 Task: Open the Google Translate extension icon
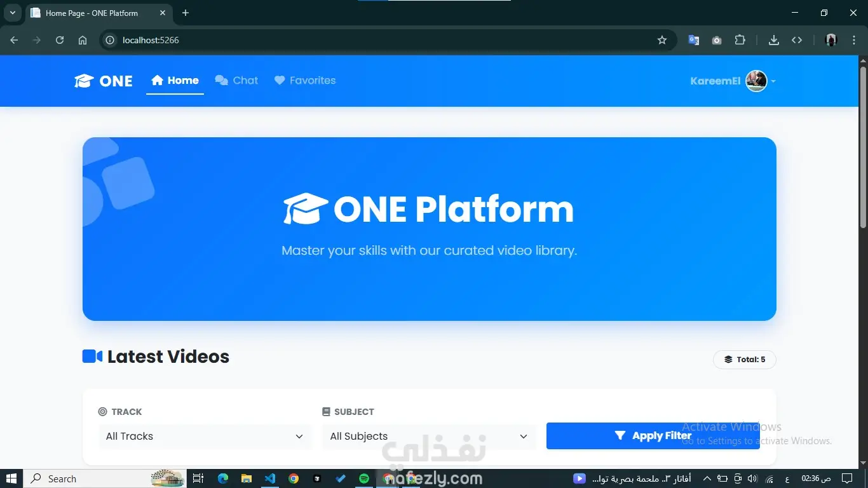click(x=694, y=40)
